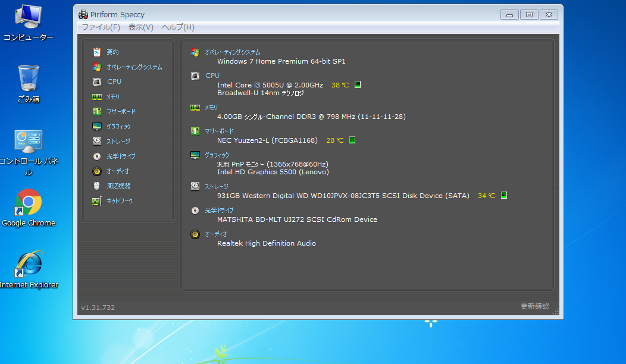Click the CPU chip icon in sidebar

(96, 82)
